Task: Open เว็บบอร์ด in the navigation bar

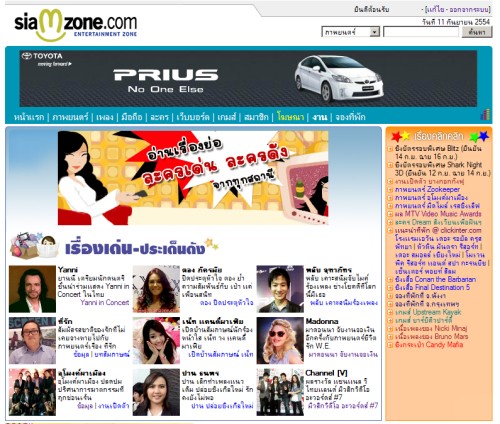Action: pyautogui.click(x=193, y=117)
